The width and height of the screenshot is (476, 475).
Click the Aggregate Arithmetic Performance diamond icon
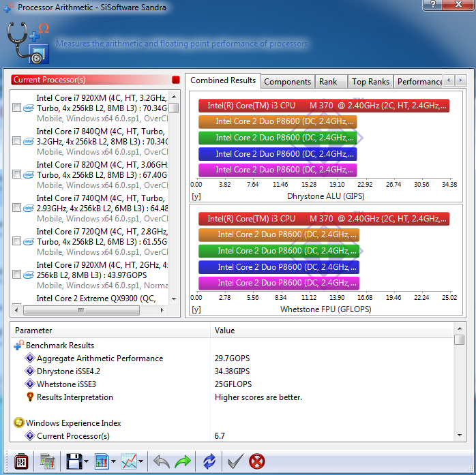click(30, 358)
